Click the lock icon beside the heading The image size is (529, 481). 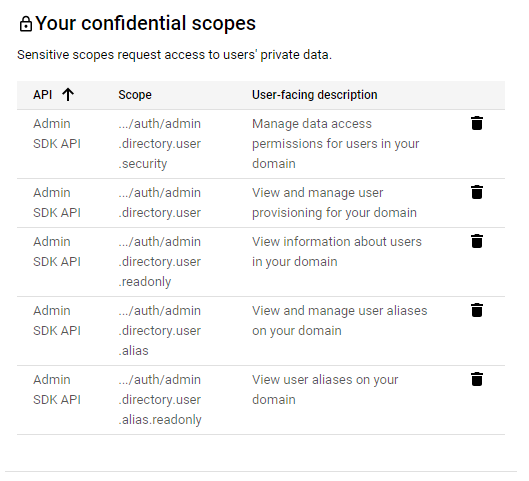pos(26,24)
